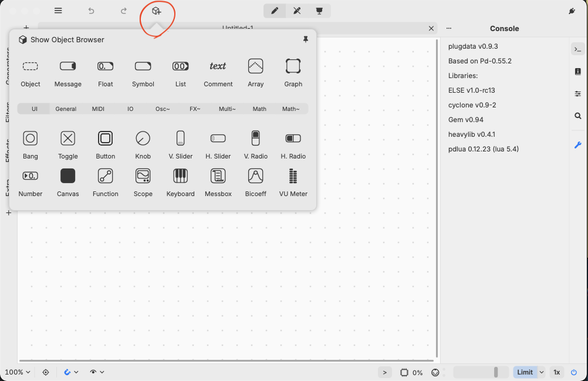Add a Symbol box
Screen dimensions: 588x381
pos(143,73)
